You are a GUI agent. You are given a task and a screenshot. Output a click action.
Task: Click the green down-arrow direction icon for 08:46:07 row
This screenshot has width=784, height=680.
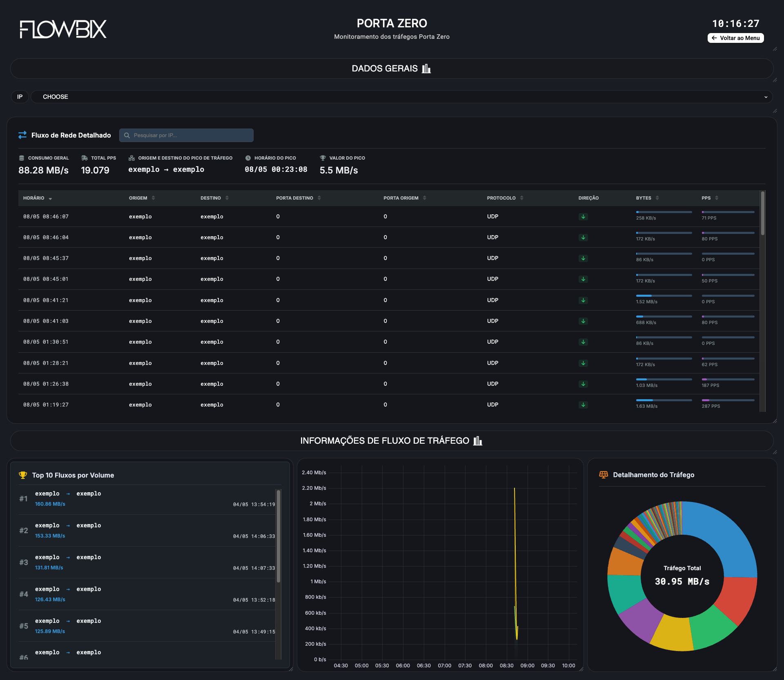point(583,217)
